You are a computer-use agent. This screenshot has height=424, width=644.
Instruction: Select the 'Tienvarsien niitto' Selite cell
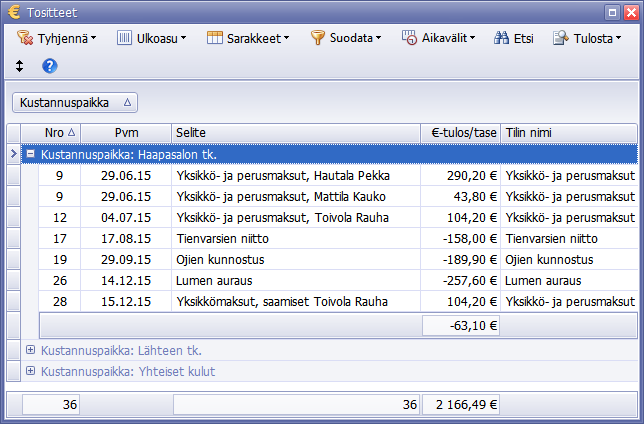click(296, 238)
